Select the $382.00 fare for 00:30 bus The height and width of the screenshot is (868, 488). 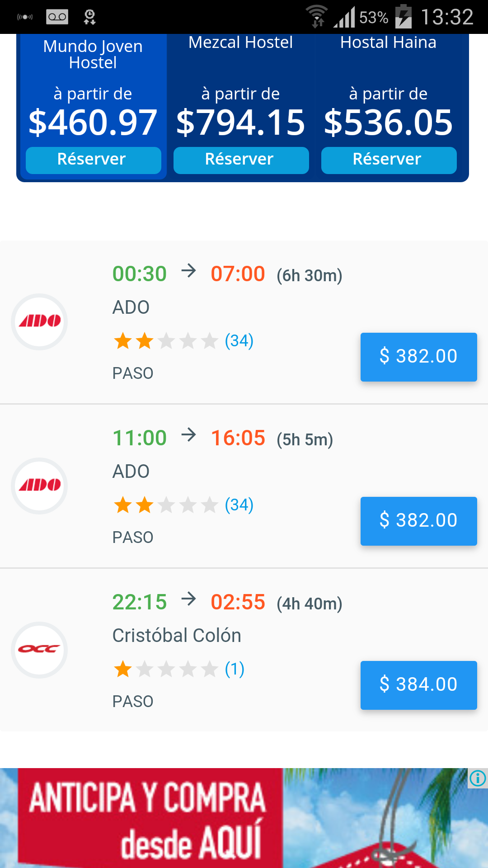418,357
